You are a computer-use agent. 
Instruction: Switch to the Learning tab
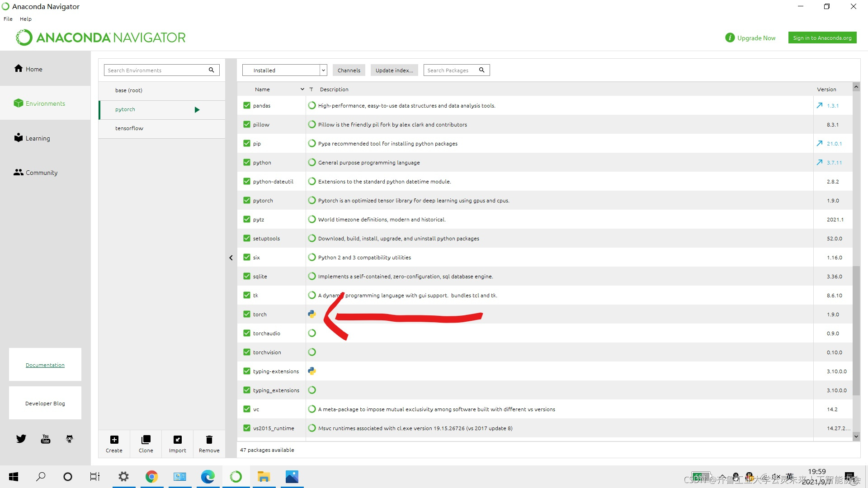pos(45,138)
